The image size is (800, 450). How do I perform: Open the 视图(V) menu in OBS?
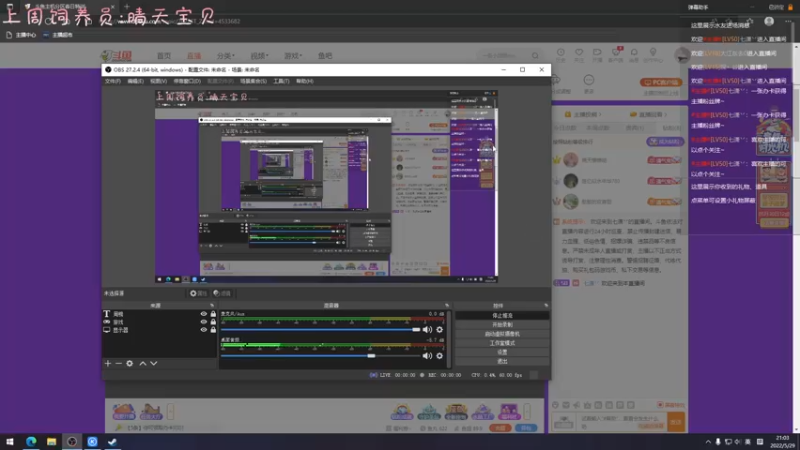point(158,81)
